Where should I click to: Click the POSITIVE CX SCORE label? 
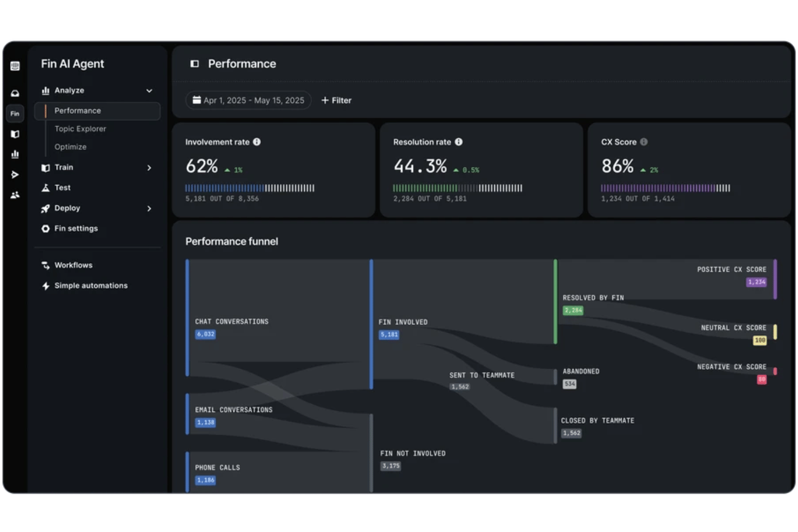732,270
